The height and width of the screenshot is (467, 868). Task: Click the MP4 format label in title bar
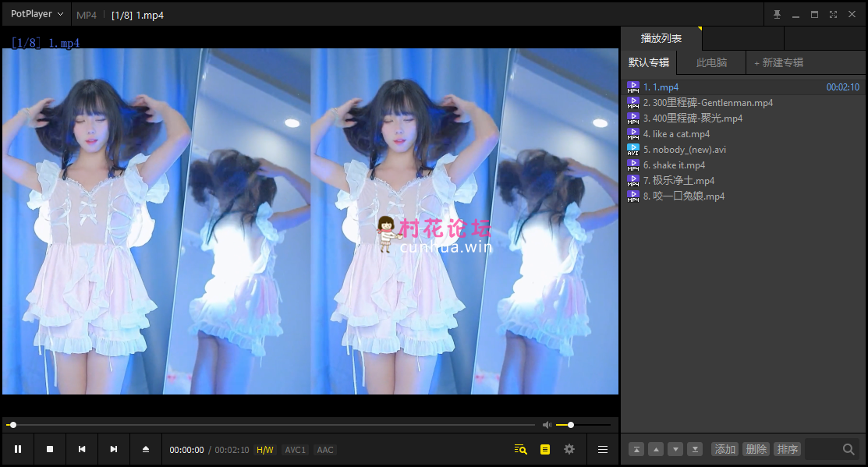coord(87,15)
